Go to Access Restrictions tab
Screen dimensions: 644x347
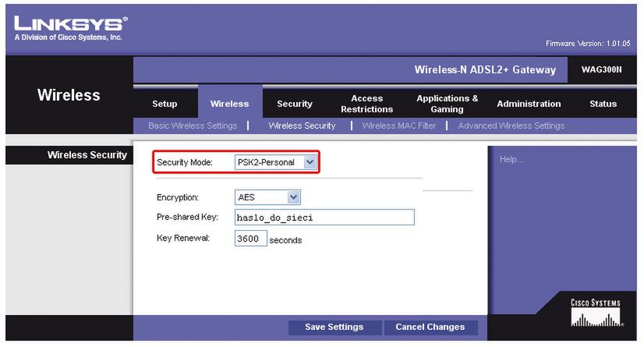[366, 104]
